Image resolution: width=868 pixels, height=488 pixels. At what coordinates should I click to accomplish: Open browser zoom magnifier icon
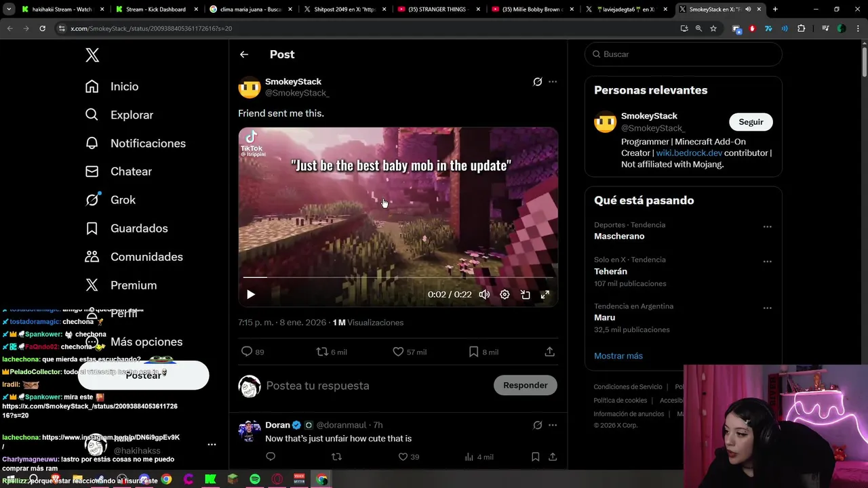[698, 28]
